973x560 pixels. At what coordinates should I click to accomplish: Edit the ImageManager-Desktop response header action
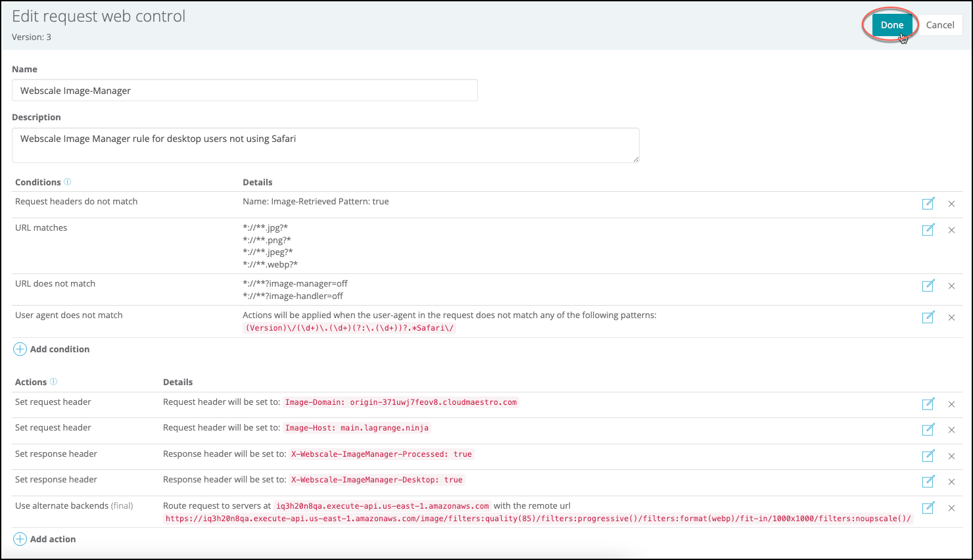pyautogui.click(x=928, y=482)
